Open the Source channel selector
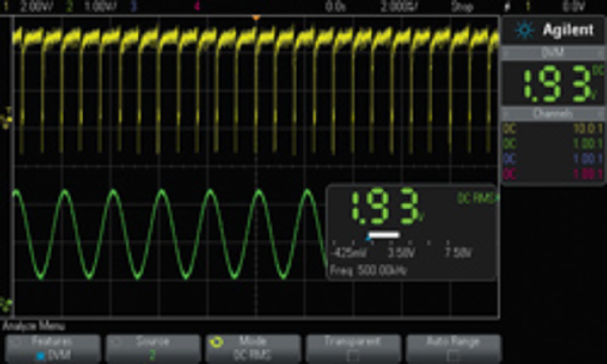The width and height of the screenshot is (607, 364). 153,348
